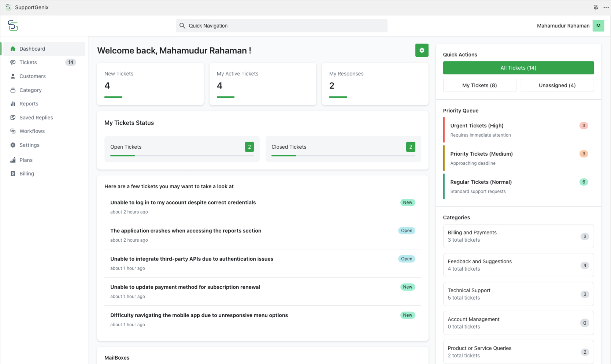Click the Settings gear icon in sidebar
Viewport: 611px width, 364px height.
pyautogui.click(x=13, y=145)
